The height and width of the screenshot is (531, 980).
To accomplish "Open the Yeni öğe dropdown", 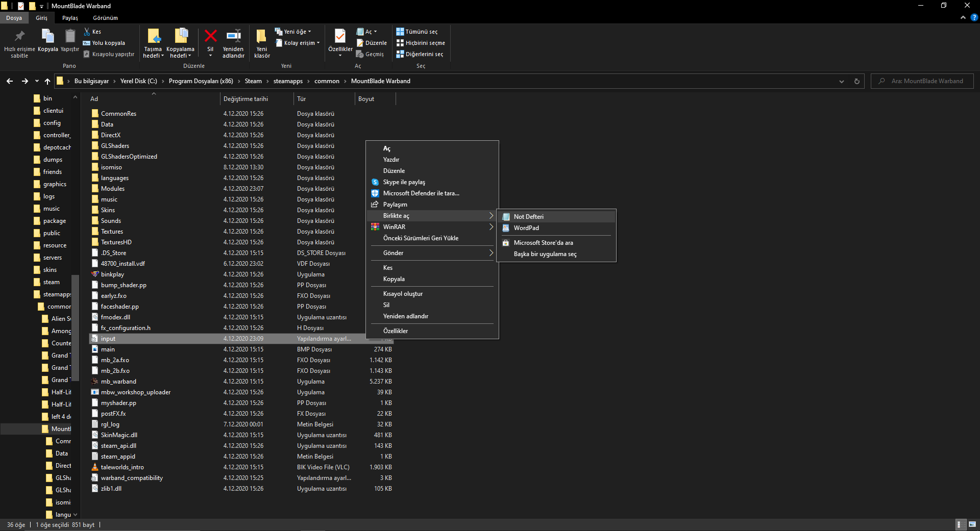I will click(x=293, y=32).
